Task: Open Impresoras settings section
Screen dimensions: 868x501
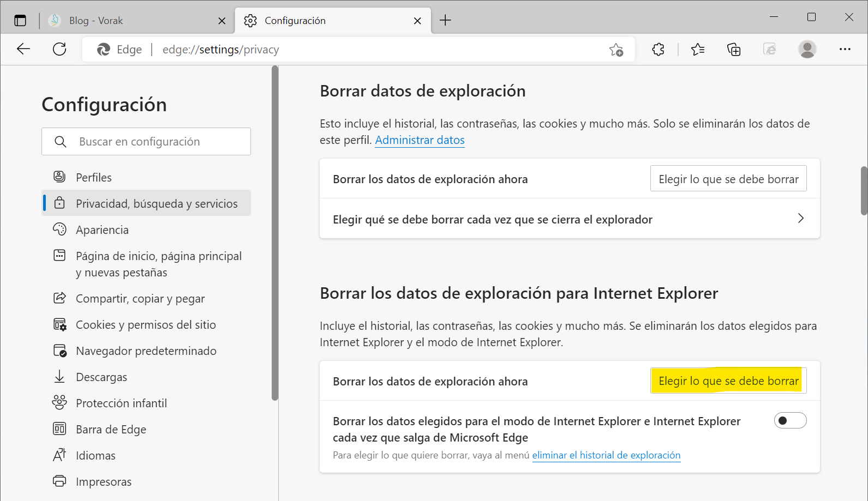Action: click(146, 481)
